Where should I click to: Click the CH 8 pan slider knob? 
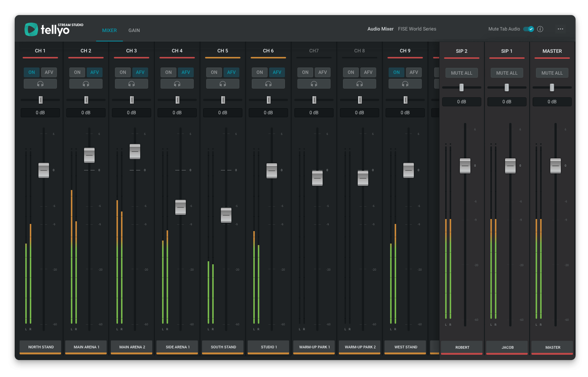pos(360,100)
